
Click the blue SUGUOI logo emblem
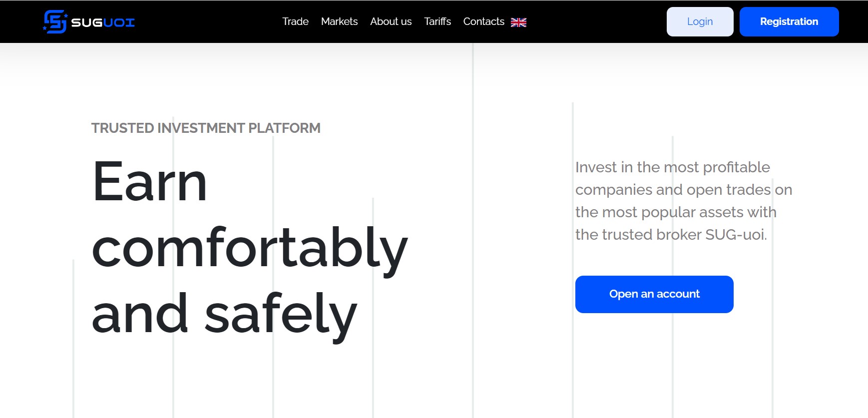click(x=55, y=22)
